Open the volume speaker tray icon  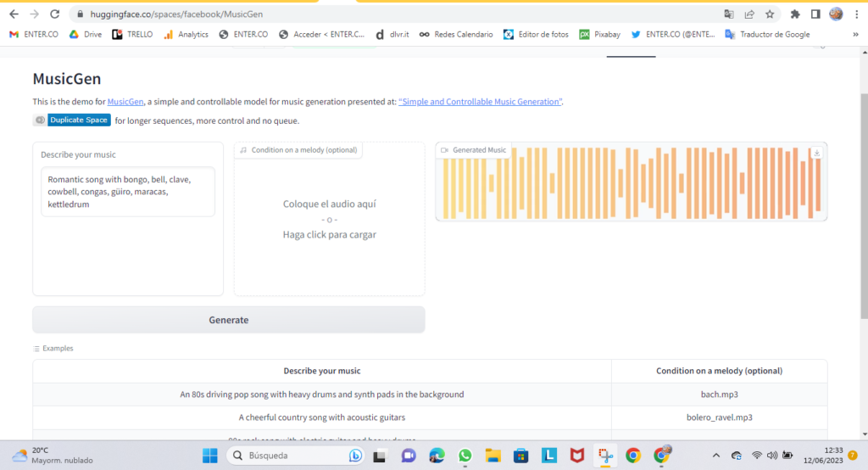point(771,456)
